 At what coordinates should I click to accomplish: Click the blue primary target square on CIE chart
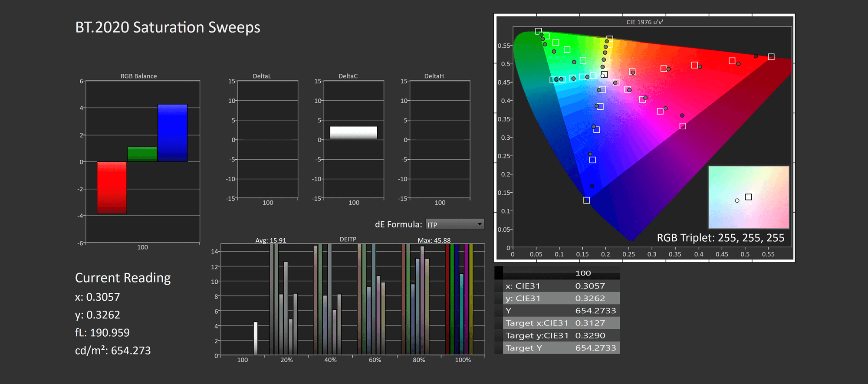coord(586,200)
